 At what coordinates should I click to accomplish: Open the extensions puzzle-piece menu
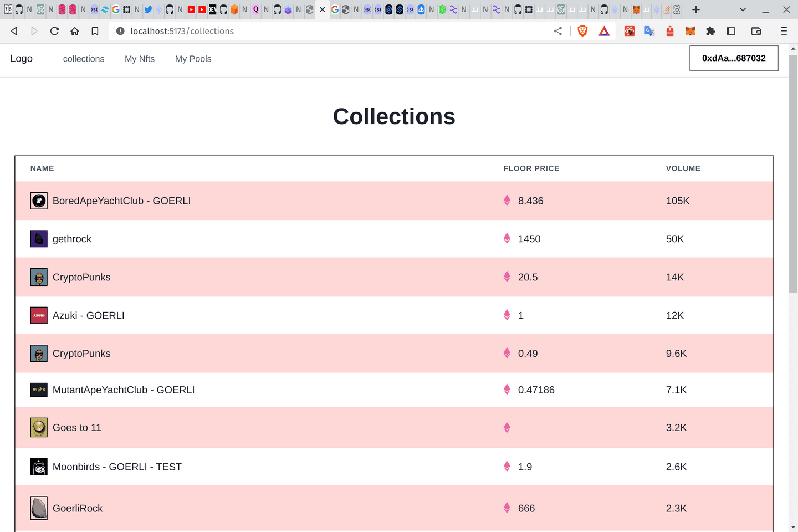click(710, 31)
